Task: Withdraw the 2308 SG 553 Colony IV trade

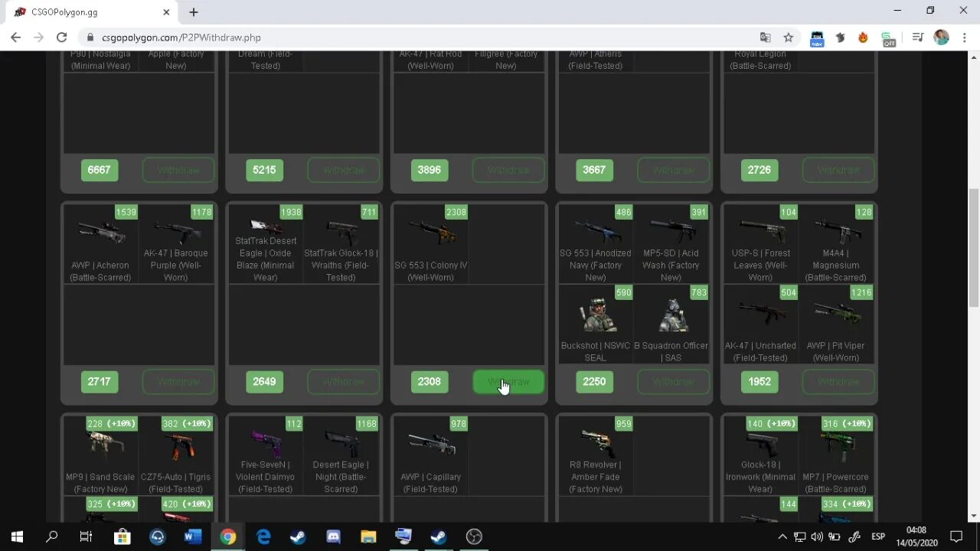Action: click(x=508, y=382)
